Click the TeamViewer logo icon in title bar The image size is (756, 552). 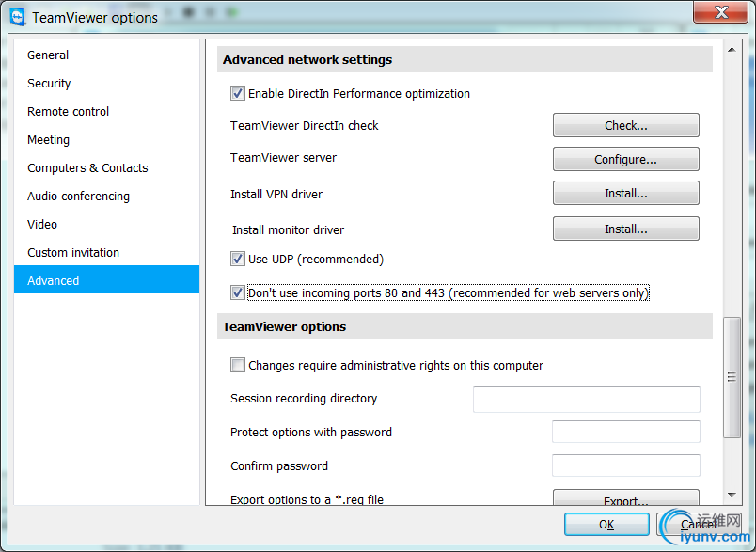(x=16, y=16)
